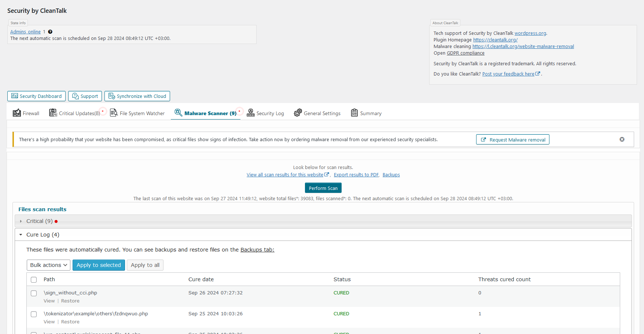
Task: Click the Threats cured count column header
Action: click(504, 279)
